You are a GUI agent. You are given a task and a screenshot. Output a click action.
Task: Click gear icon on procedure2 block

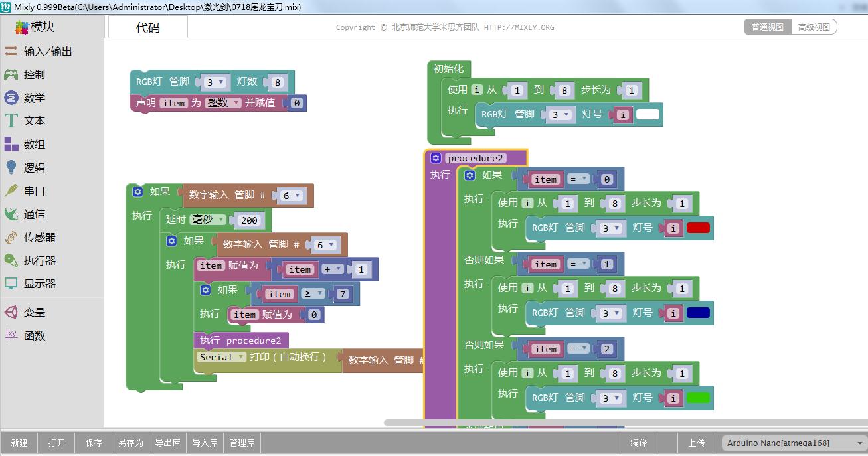(x=436, y=158)
